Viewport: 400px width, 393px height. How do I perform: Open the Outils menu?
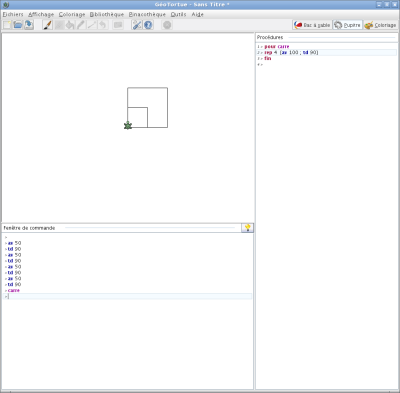[x=178, y=14]
